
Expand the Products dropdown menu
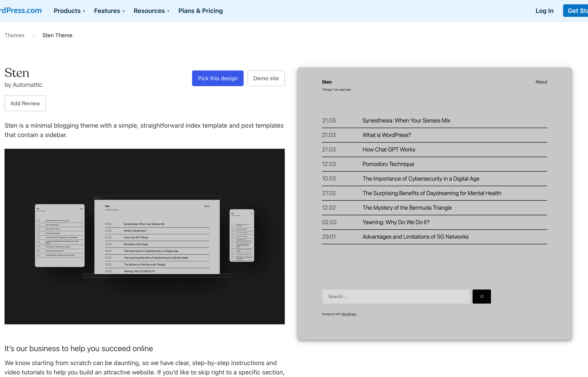69,11
